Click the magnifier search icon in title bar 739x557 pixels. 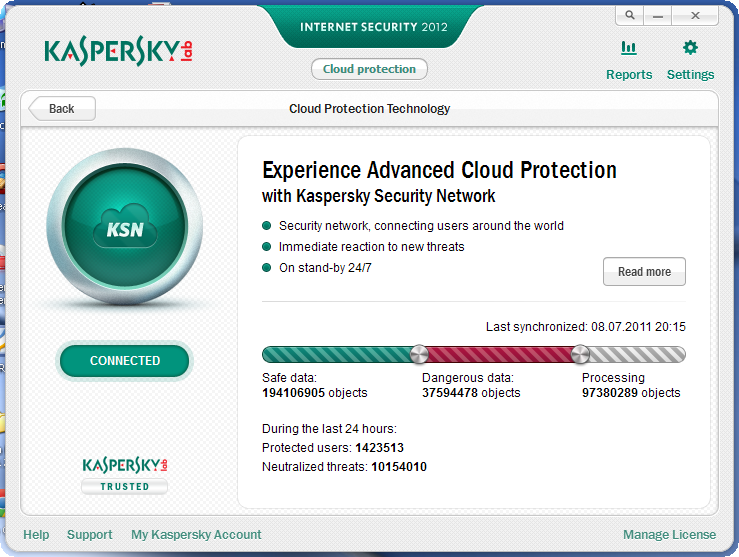630,16
